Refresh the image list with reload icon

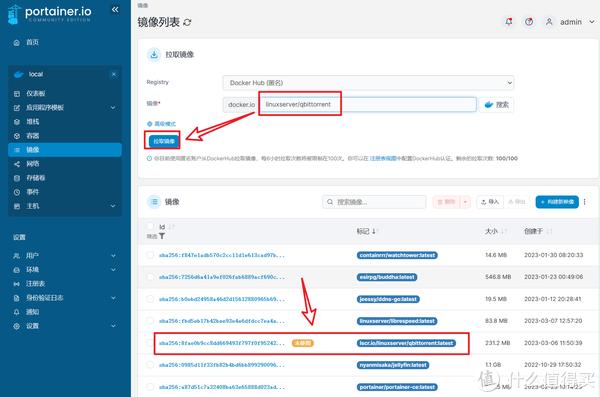pos(187,23)
